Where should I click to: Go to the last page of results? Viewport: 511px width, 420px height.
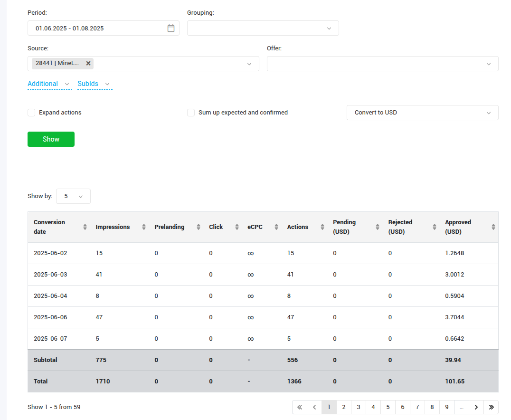491,407
